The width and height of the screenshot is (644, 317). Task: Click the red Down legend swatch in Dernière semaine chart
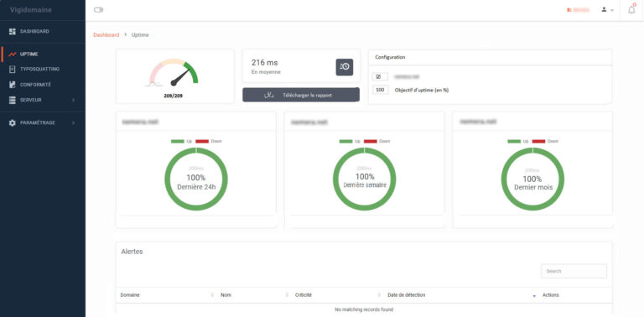point(370,141)
